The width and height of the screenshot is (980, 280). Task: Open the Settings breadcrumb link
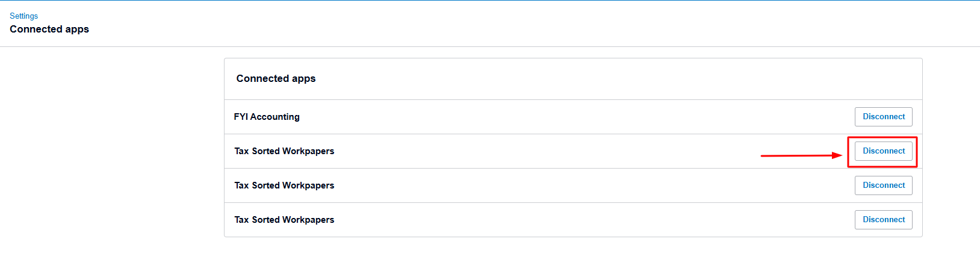point(23,16)
